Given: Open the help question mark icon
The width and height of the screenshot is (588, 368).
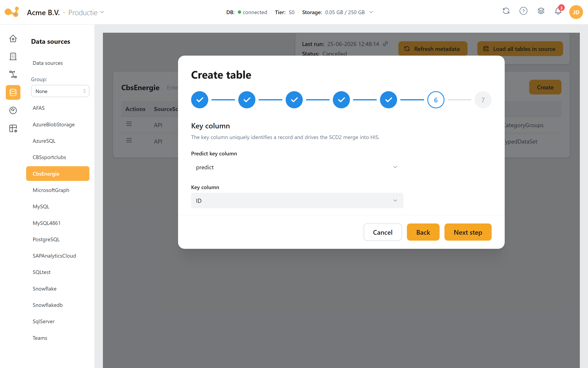Looking at the screenshot, I should (x=523, y=11).
